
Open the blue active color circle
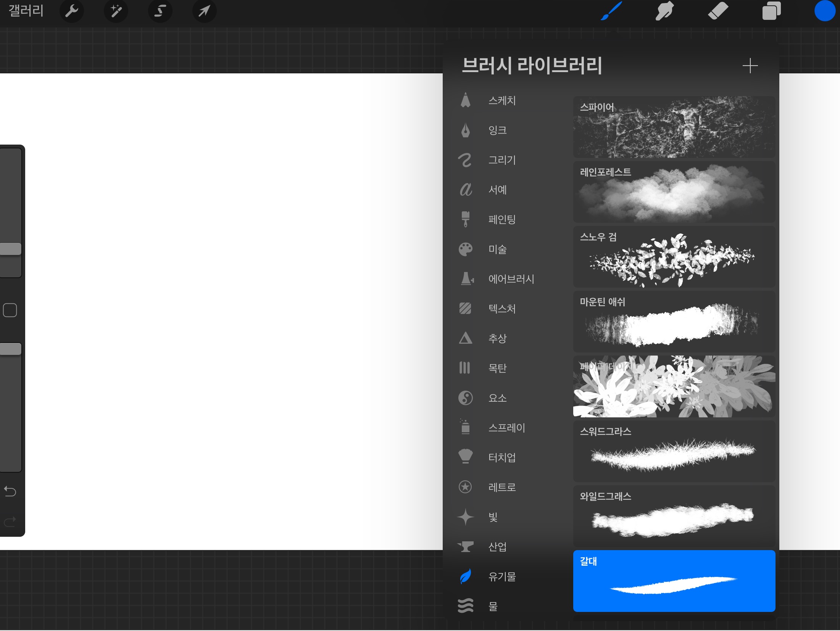click(x=824, y=11)
